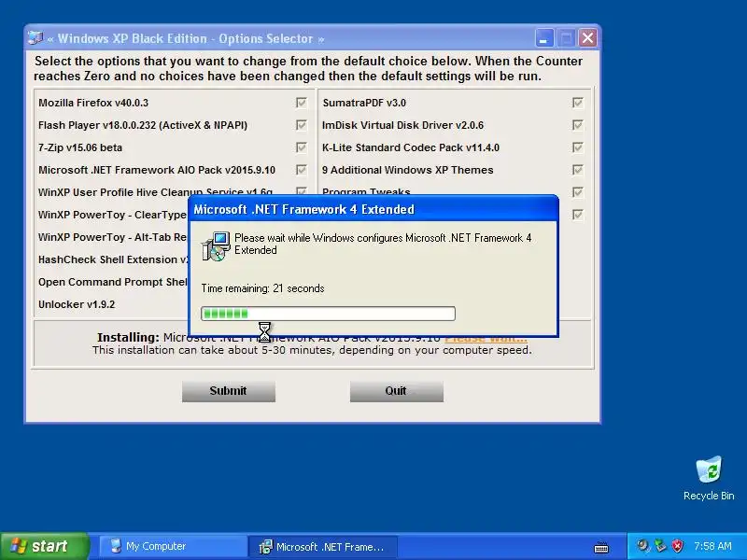Click the Quit button

click(x=396, y=391)
